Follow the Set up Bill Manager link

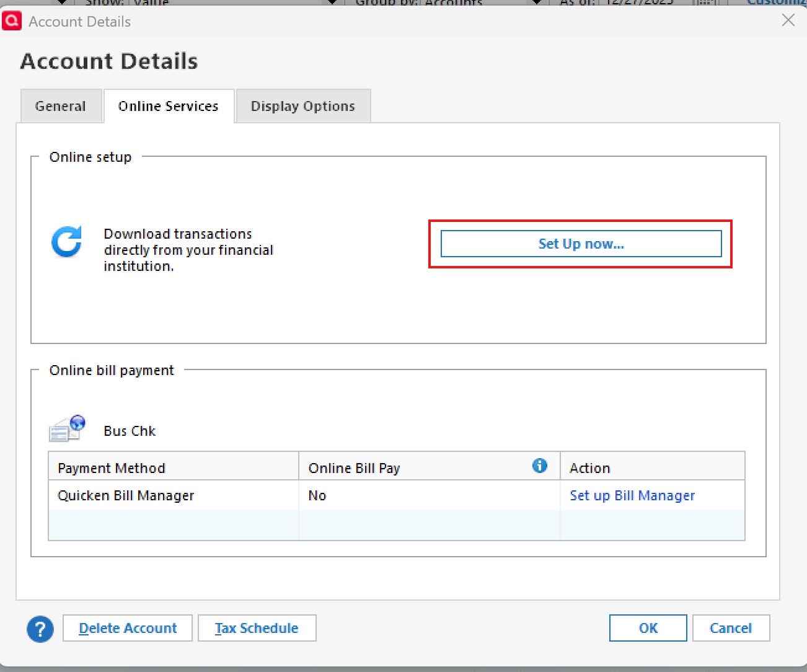click(x=632, y=495)
